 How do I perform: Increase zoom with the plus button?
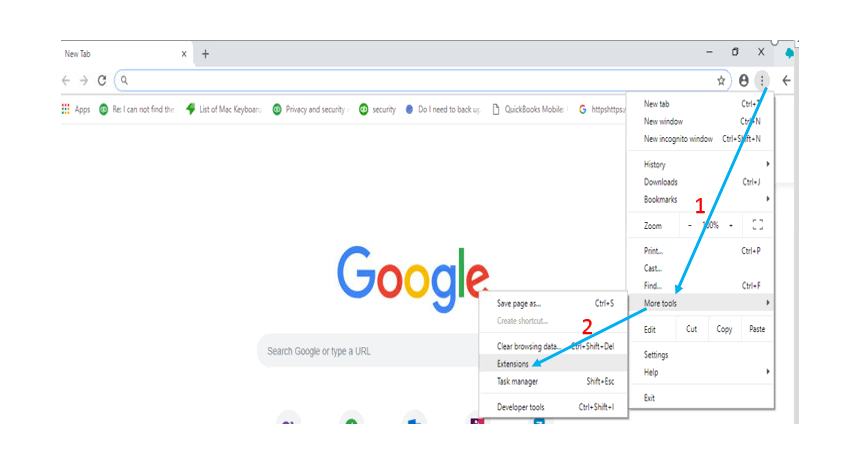731,226
